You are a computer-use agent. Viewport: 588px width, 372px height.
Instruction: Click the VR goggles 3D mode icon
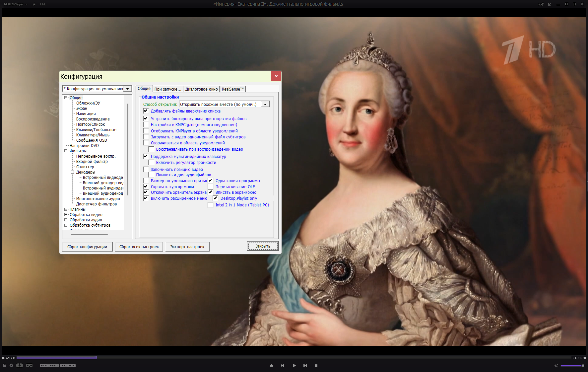(x=30, y=365)
